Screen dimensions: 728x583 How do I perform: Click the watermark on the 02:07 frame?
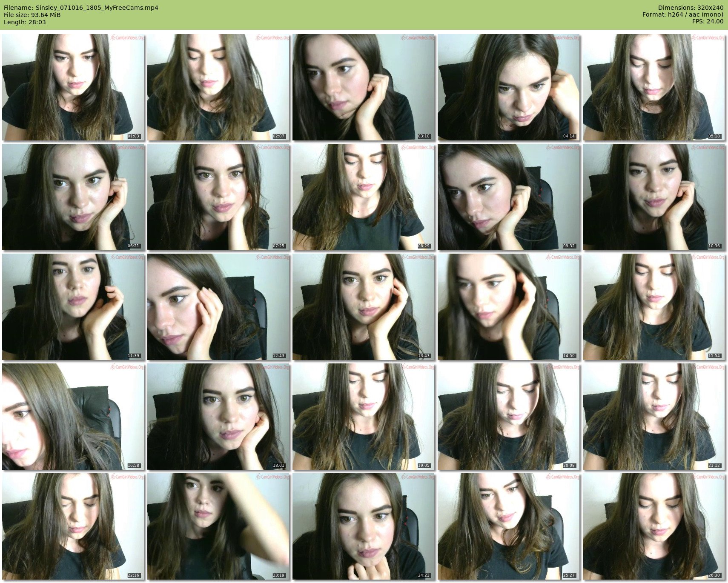pos(272,38)
